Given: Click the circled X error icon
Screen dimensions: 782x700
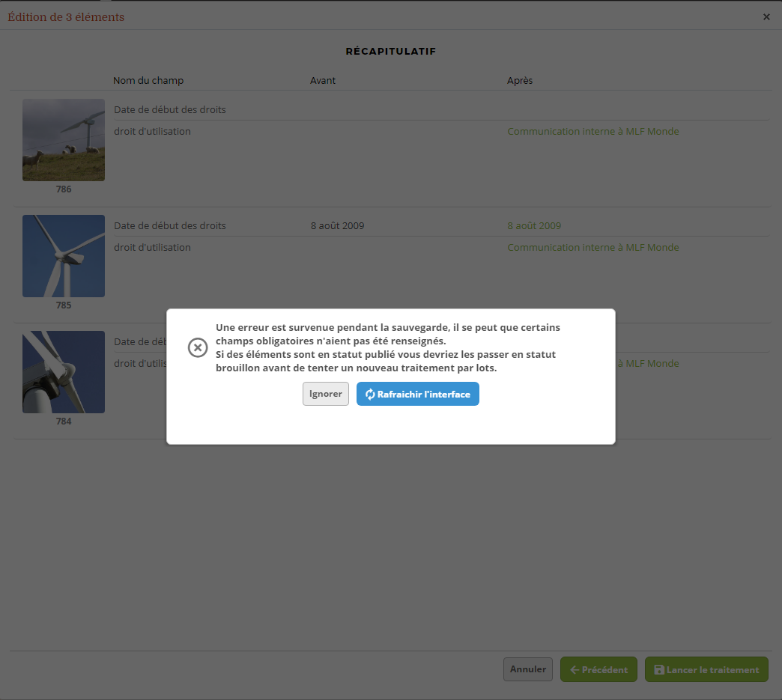Looking at the screenshot, I should pyautogui.click(x=198, y=348).
